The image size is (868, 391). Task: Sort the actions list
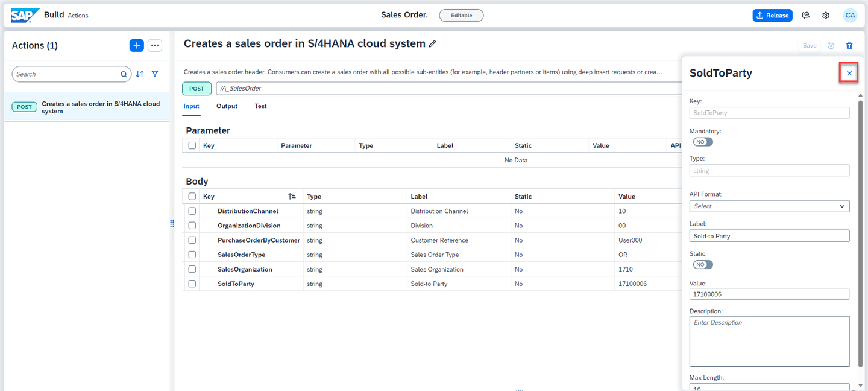tap(140, 74)
